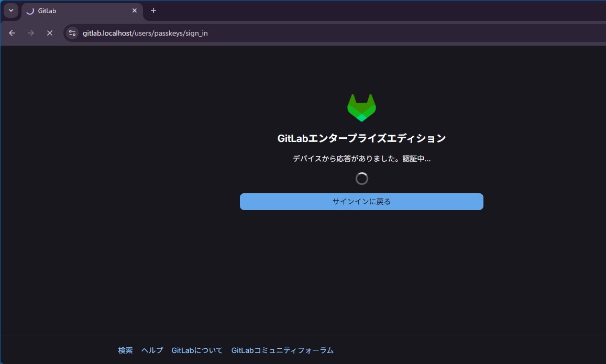Open a new tab with plus button

tap(153, 11)
